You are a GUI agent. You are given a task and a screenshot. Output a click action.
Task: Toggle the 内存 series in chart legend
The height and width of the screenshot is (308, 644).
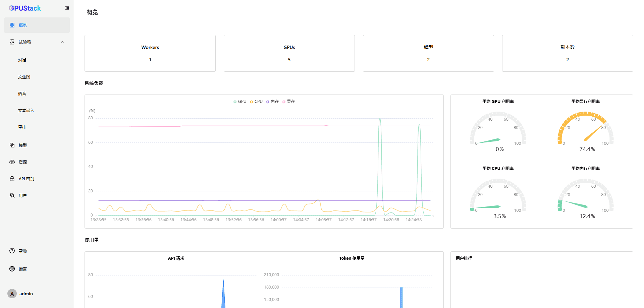273,102
